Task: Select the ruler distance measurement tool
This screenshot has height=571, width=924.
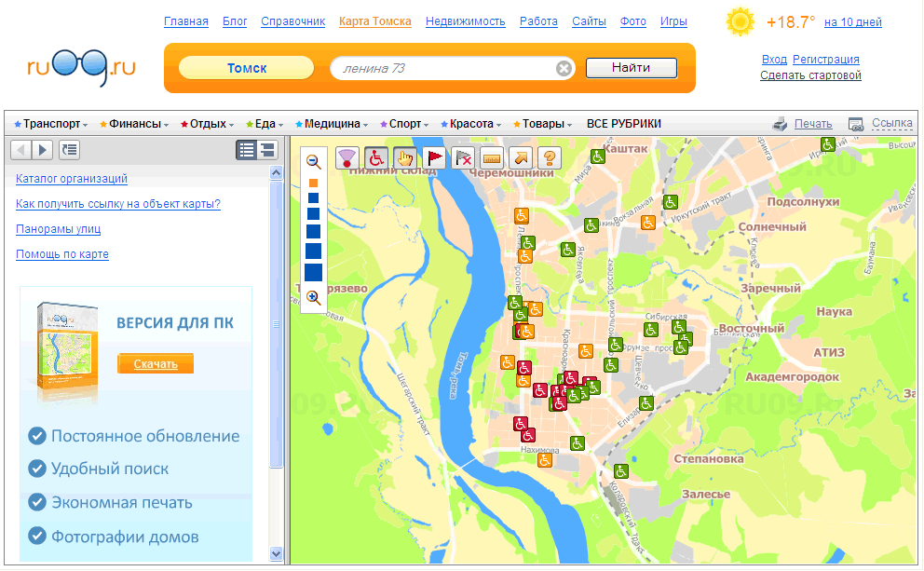Action: (492, 157)
